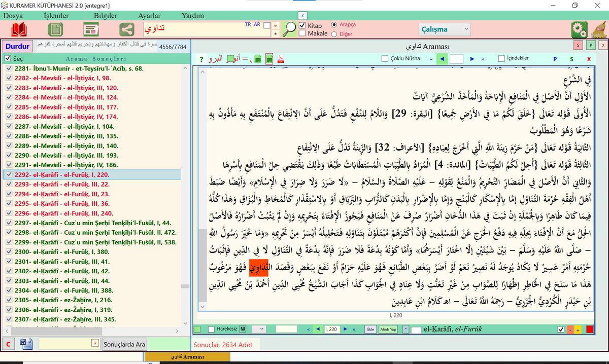Go to previous page in bottom navigator
Viewport: 609px width, 364px height.
click(318, 330)
